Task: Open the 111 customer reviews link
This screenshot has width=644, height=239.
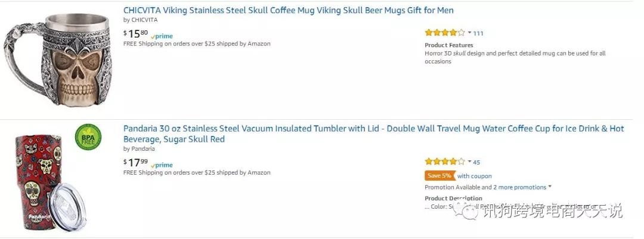Action: pyautogui.click(x=478, y=33)
